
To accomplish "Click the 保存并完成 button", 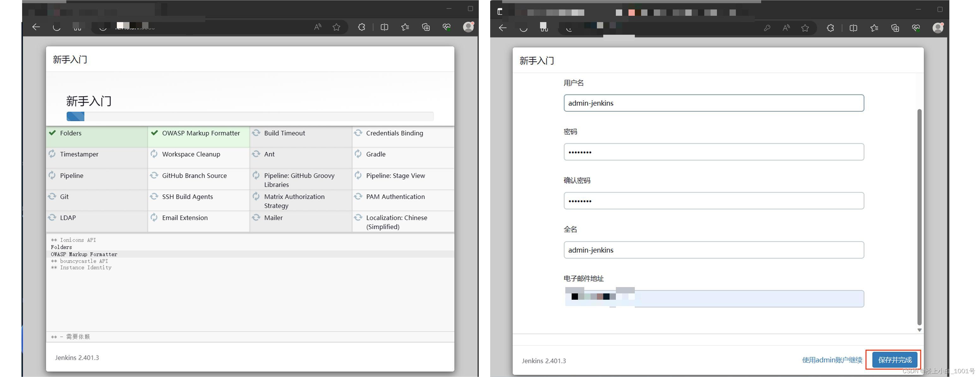I will tap(894, 360).
